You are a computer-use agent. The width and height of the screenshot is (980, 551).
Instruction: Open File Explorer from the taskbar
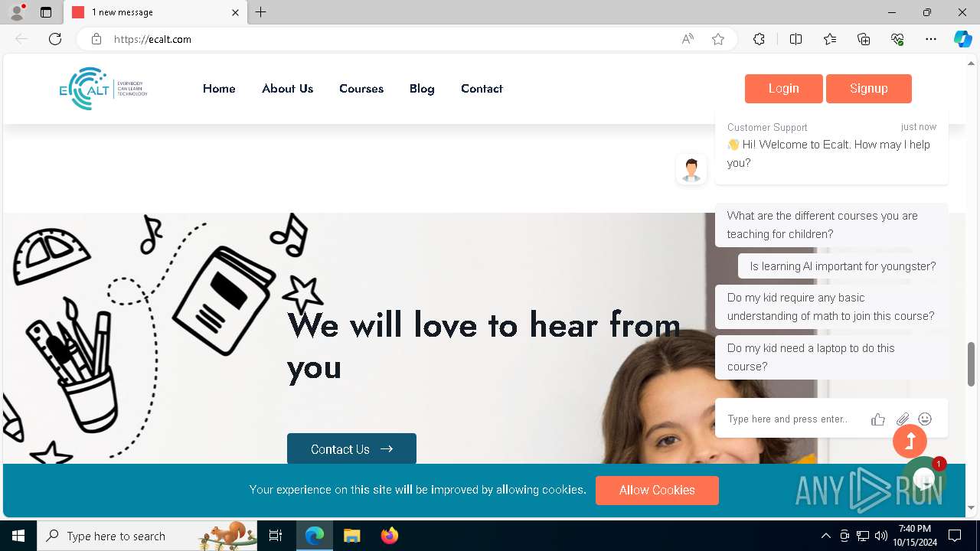point(351,536)
